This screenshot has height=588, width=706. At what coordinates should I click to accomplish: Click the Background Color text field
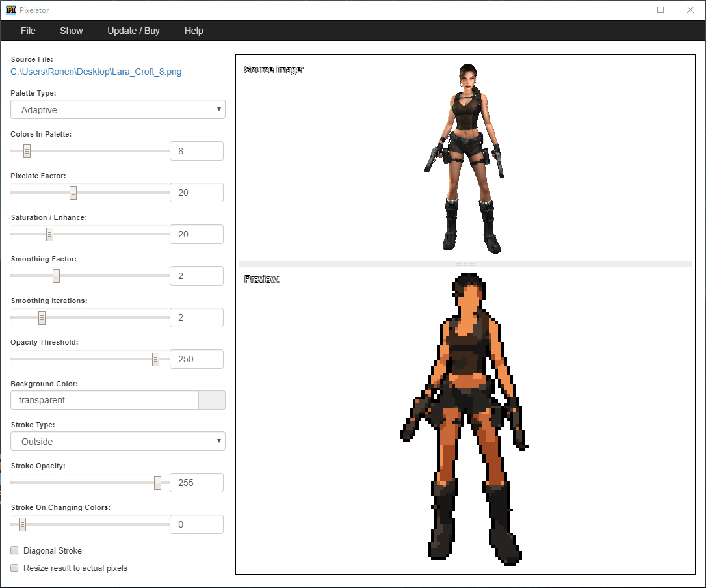(x=104, y=400)
